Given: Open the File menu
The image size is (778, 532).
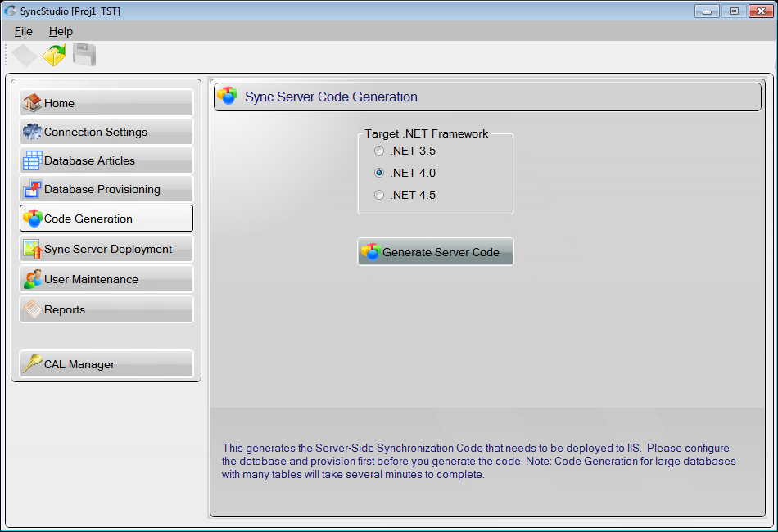Looking at the screenshot, I should pyautogui.click(x=23, y=31).
